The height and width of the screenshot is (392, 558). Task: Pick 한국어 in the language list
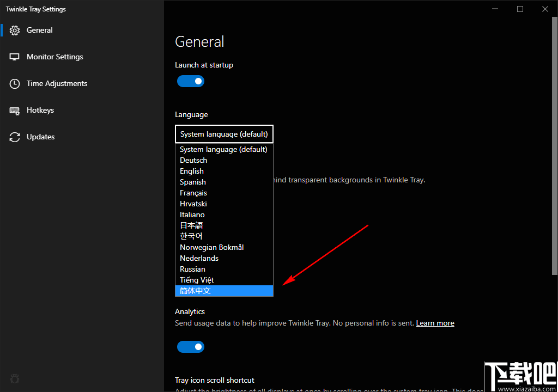coord(224,236)
